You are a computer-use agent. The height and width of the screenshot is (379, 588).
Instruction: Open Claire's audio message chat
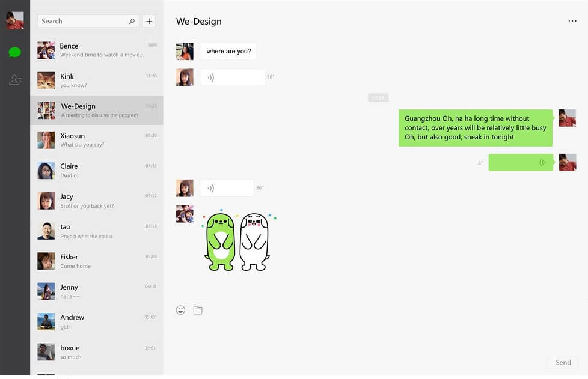coord(97,171)
